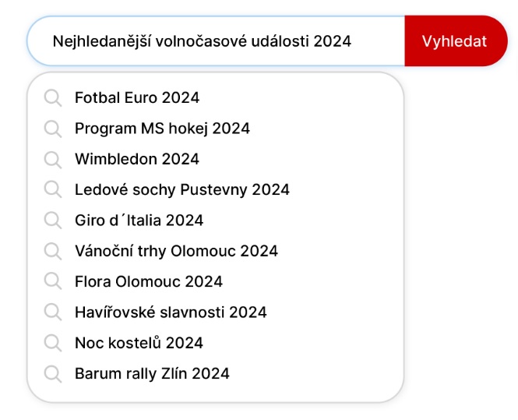Image resolution: width=518 pixels, height=420 pixels.
Task: Click magnifier icon beside Wimbledon 2024
Action: tap(53, 160)
